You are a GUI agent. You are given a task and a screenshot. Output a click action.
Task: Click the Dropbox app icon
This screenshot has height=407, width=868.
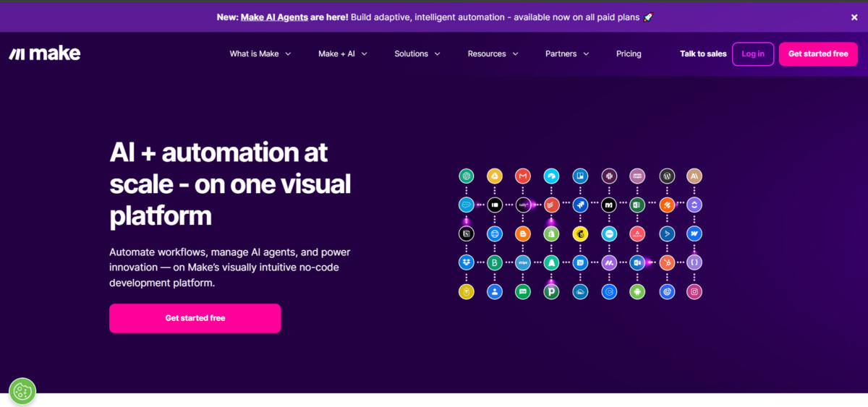pyautogui.click(x=467, y=262)
